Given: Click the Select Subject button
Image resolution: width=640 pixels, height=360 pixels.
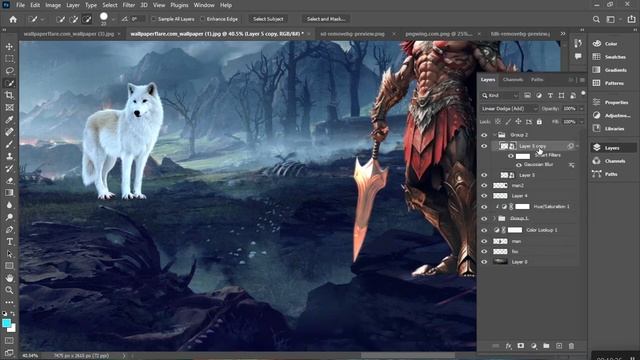Looking at the screenshot, I should [268, 19].
